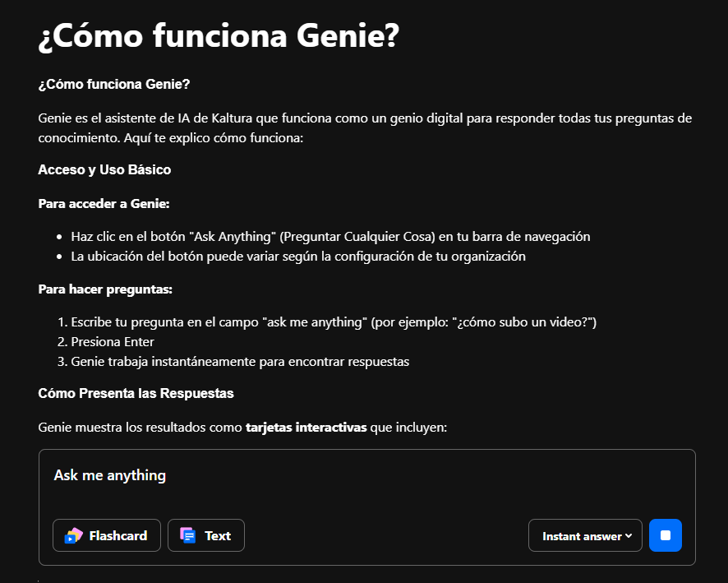Viewport: 728px width, 583px height.
Task: Expand the Instant answer chevron arrow
Action: tap(629, 535)
